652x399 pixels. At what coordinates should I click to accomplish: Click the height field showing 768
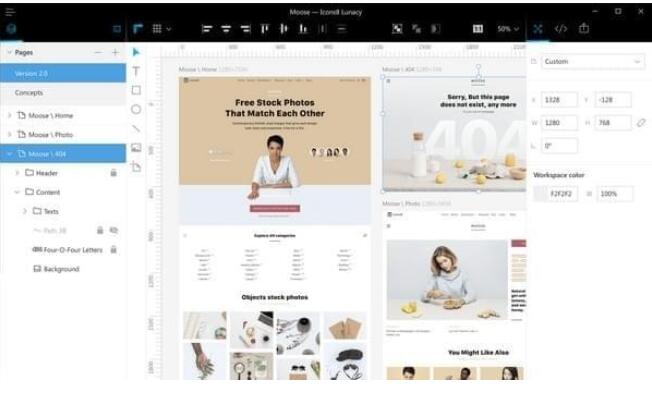[x=613, y=123]
